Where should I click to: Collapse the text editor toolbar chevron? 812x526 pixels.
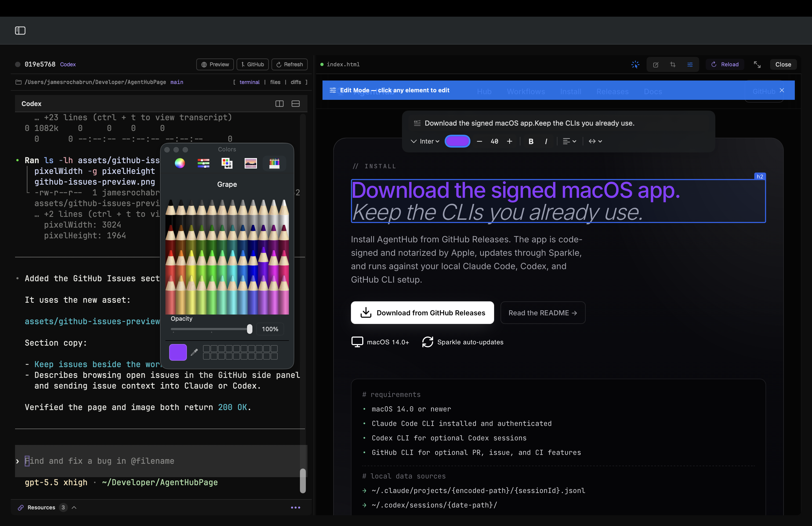coord(414,141)
